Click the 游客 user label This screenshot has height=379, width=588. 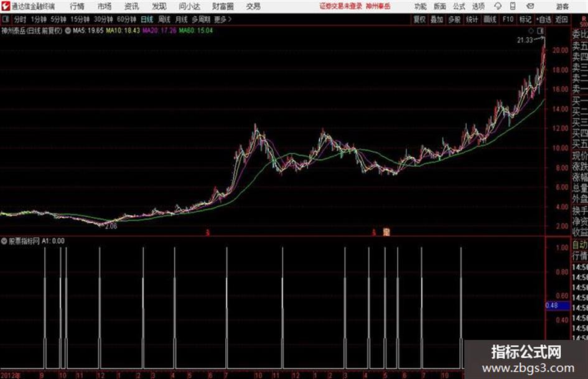(562, 6)
